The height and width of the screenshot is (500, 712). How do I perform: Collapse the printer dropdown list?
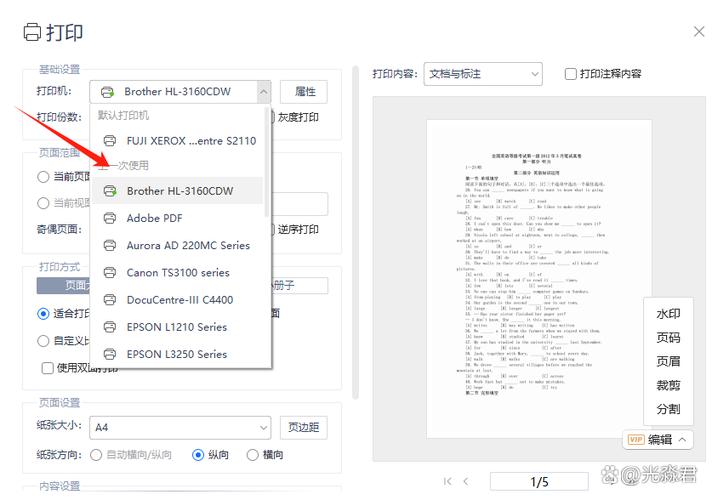pos(263,92)
